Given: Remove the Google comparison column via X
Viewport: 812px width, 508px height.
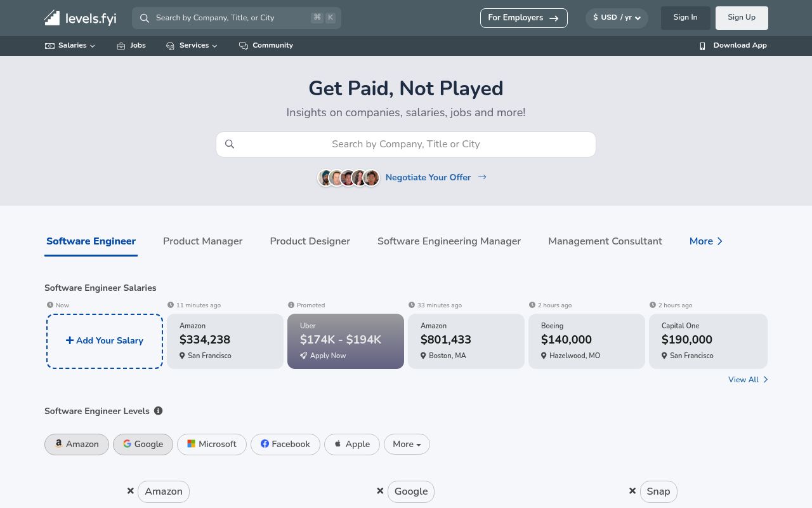Looking at the screenshot, I should [380, 491].
